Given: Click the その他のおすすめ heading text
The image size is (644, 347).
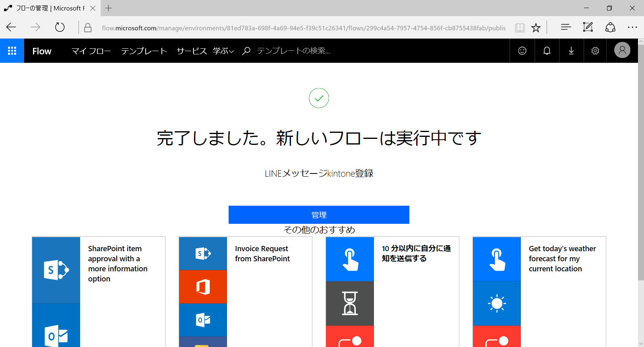Looking at the screenshot, I should pos(319,230).
